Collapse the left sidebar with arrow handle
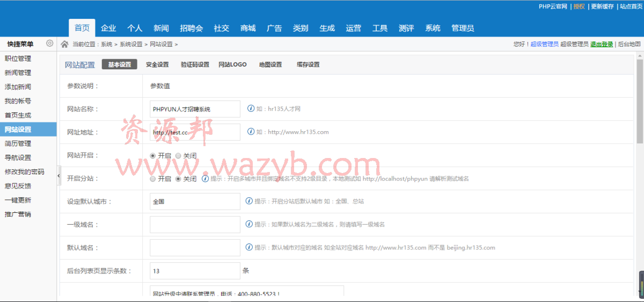Screen dimensions: 644x302 [59, 175]
